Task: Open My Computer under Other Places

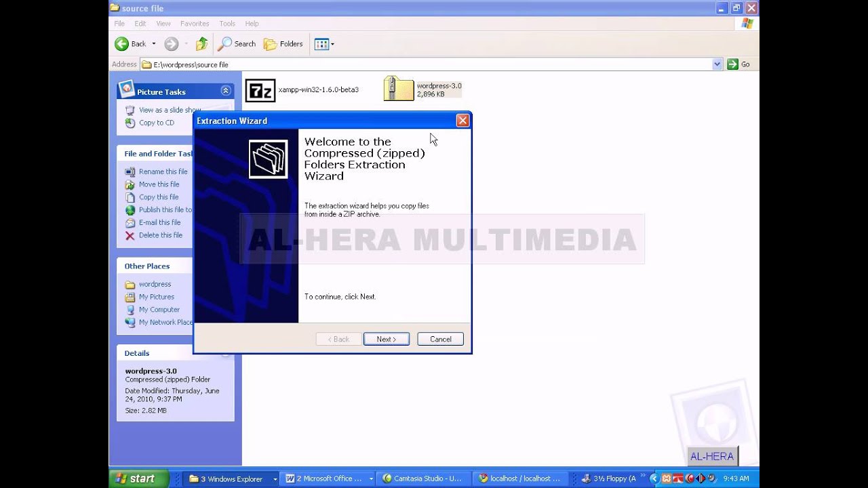Action: pyautogui.click(x=159, y=310)
